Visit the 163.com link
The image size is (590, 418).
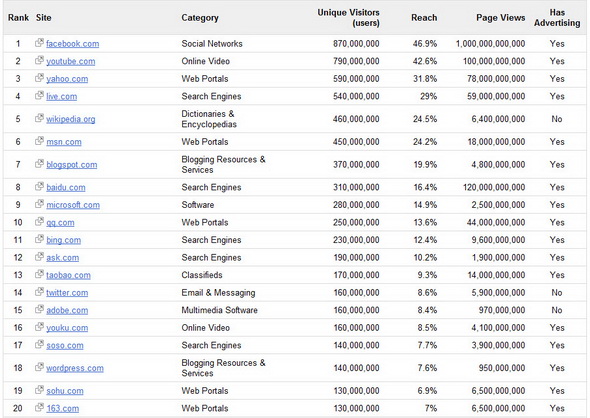click(x=62, y=408)
